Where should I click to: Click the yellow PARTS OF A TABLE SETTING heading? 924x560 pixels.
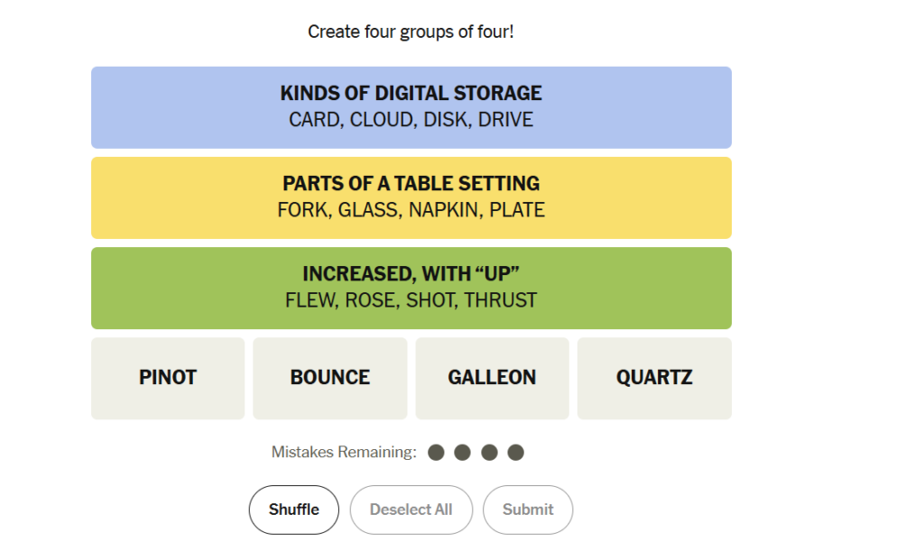411,184
